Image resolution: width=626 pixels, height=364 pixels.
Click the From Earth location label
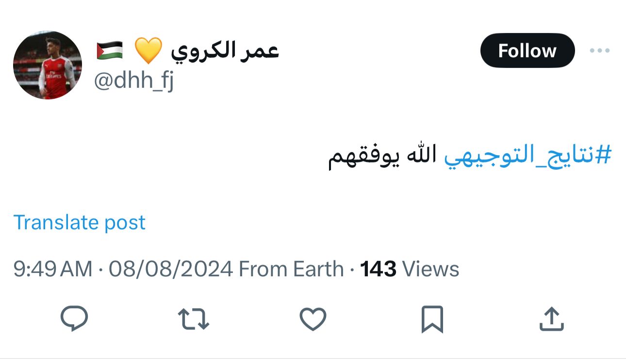pyautogui.click(x=291, y=269)
